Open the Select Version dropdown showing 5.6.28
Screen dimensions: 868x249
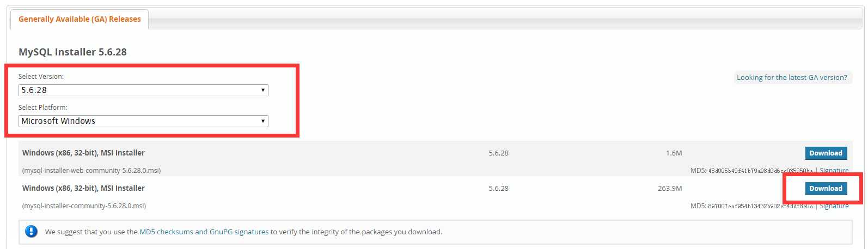(x=143, y=90)
